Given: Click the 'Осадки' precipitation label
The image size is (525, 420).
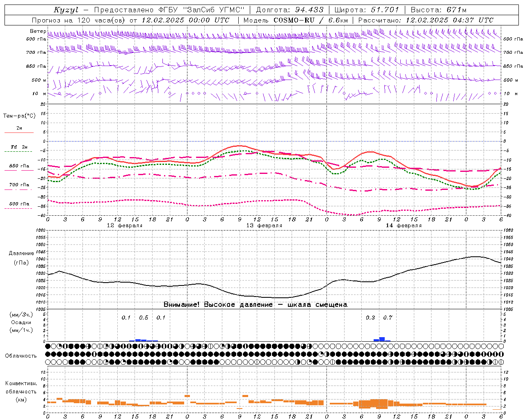Looking at the screenshot, I should click(21, 322).
